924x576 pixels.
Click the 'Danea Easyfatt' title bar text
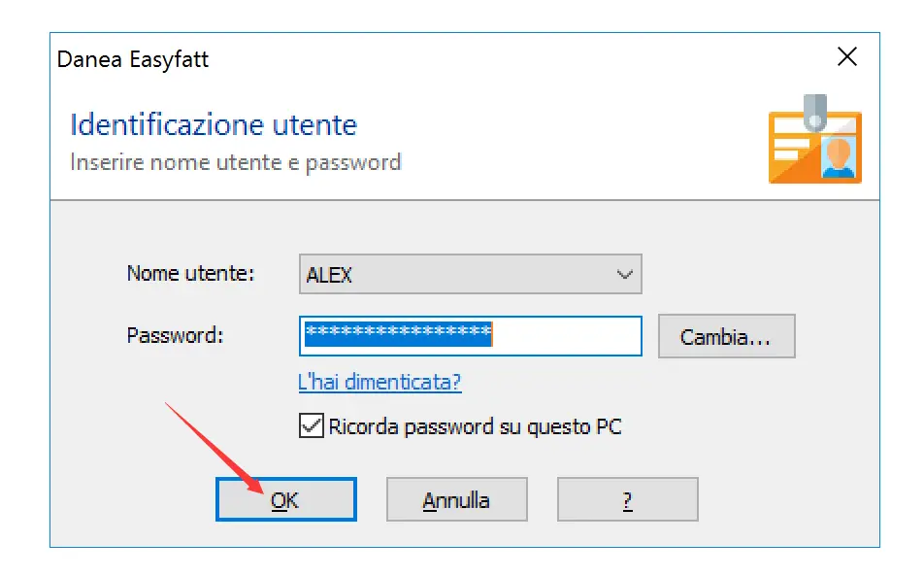133,59
